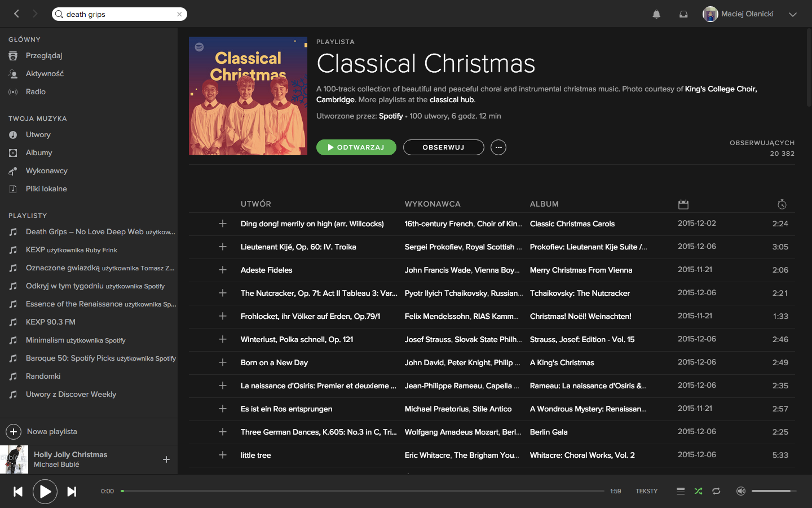Screen dimensions: 812x508
Task: Skip to the next track
Action: (x=72, y=492)
